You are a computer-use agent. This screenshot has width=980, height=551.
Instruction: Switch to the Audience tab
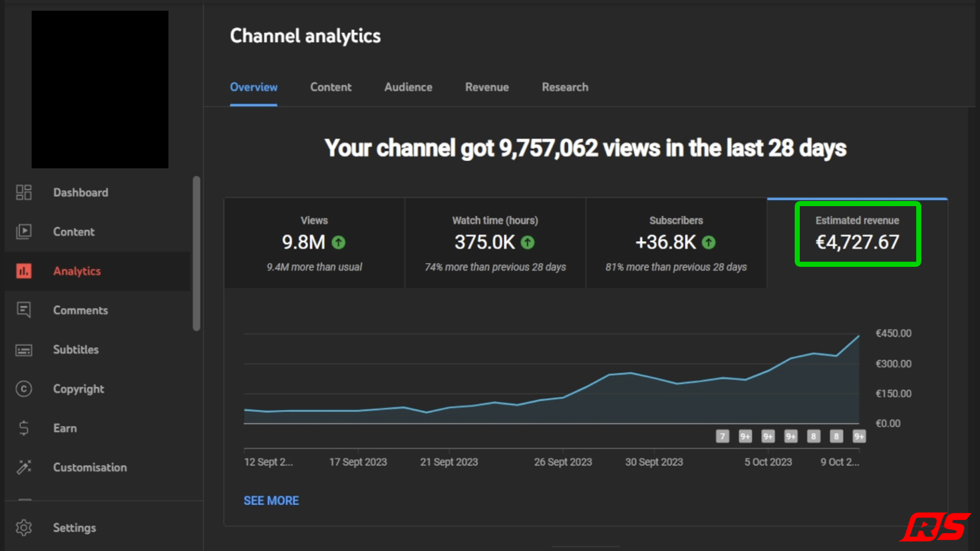pos(408,87)
